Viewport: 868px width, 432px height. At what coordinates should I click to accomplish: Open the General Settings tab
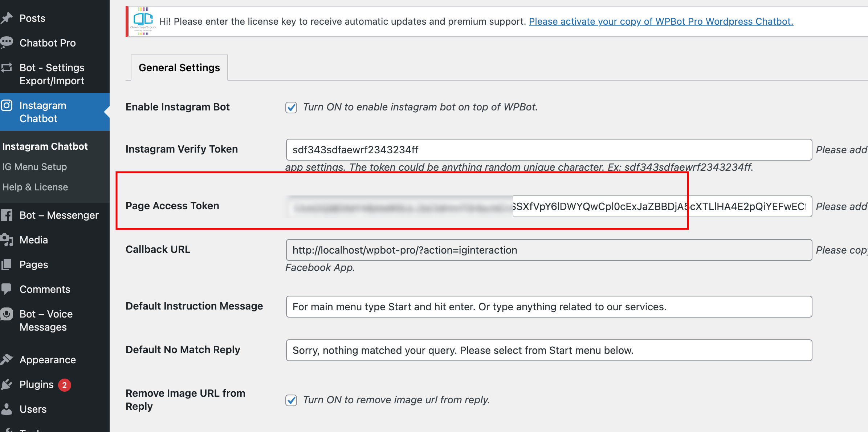pyautogui.click(x=179, y=68)
